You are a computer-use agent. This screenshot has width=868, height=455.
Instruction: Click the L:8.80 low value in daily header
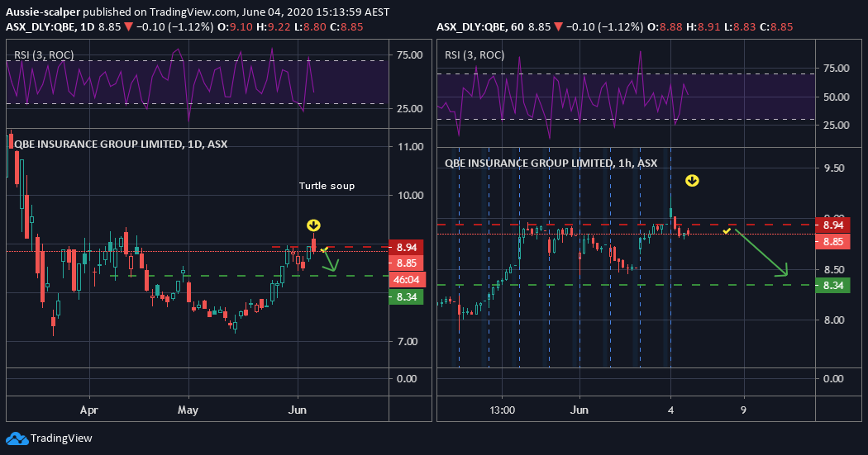tap(311, 26)
